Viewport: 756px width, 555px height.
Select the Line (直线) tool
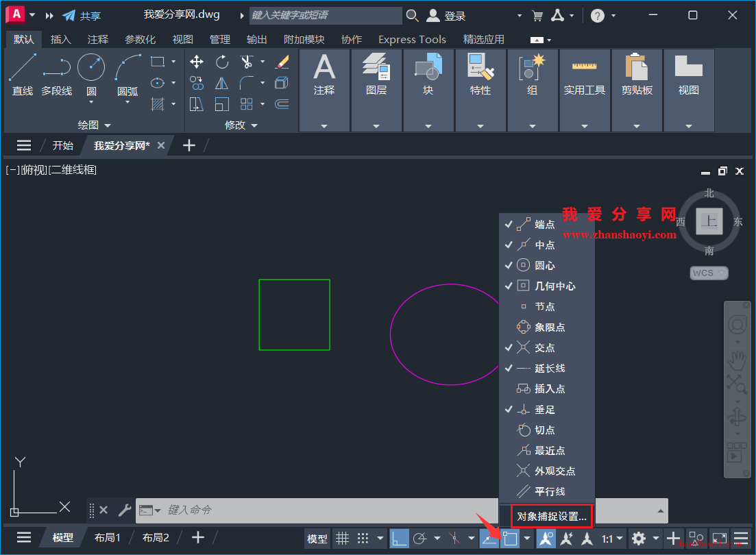(22, 75)
